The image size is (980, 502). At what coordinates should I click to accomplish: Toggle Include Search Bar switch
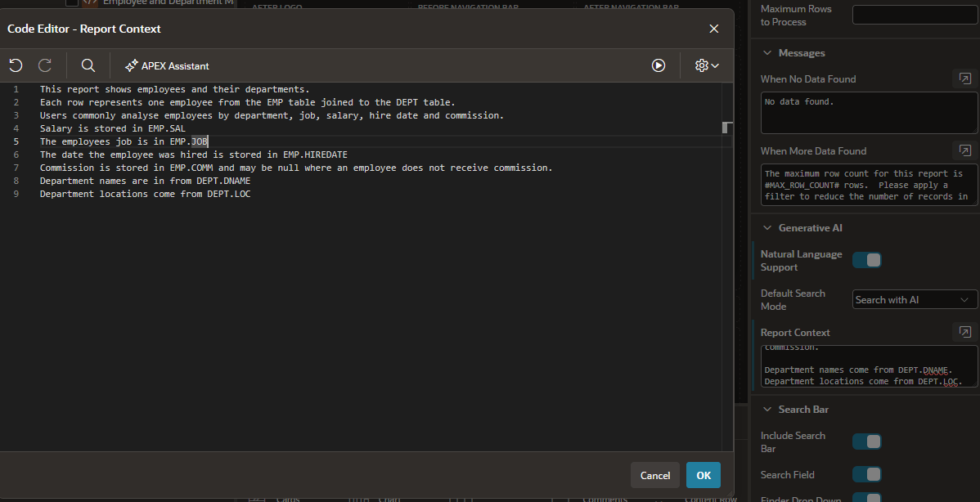pyautogui.click(x=867, y=441)
